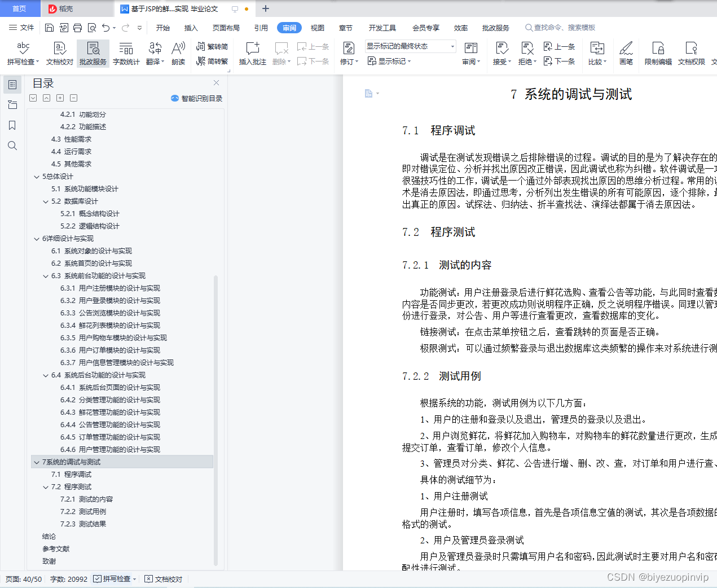
Task: Collapse the 5总体设计 tree node
Action: [37, 177]
